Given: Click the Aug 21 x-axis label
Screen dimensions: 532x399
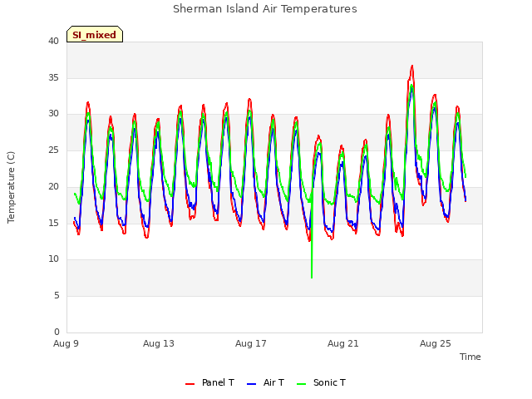Looking at the screenshot, I should [x=343, y=343].
